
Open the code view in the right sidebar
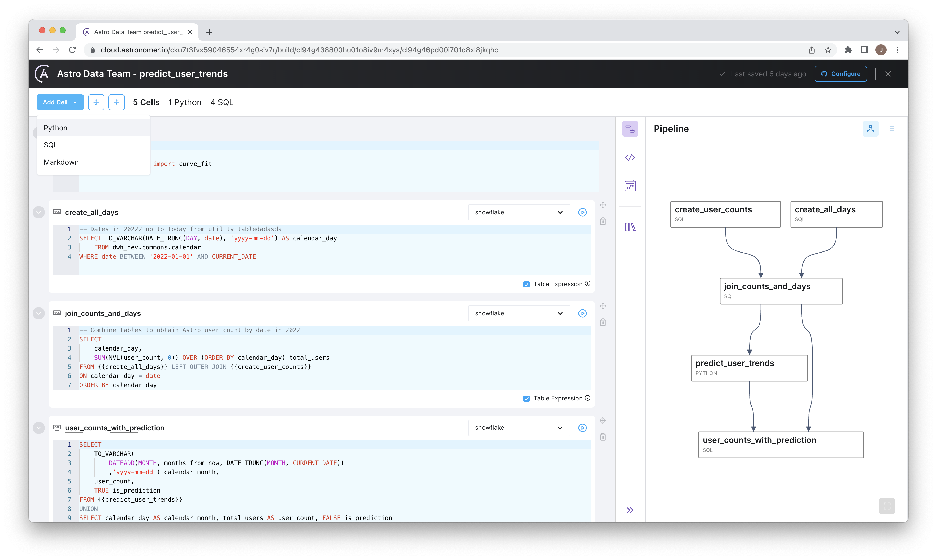pyautogui.click(x=630, y=157)
